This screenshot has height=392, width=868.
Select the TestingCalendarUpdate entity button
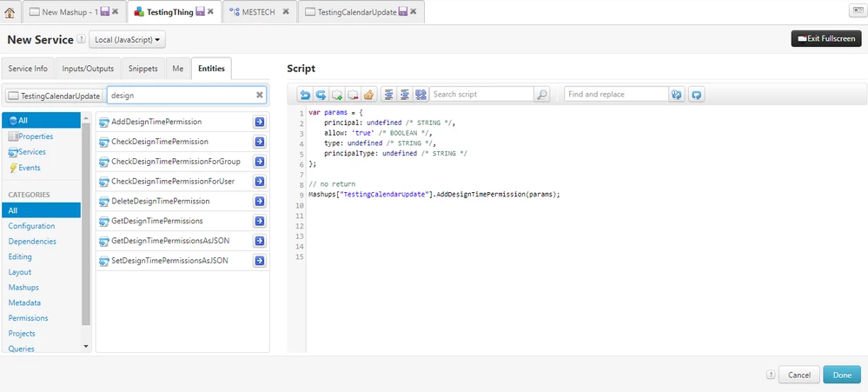54,96
